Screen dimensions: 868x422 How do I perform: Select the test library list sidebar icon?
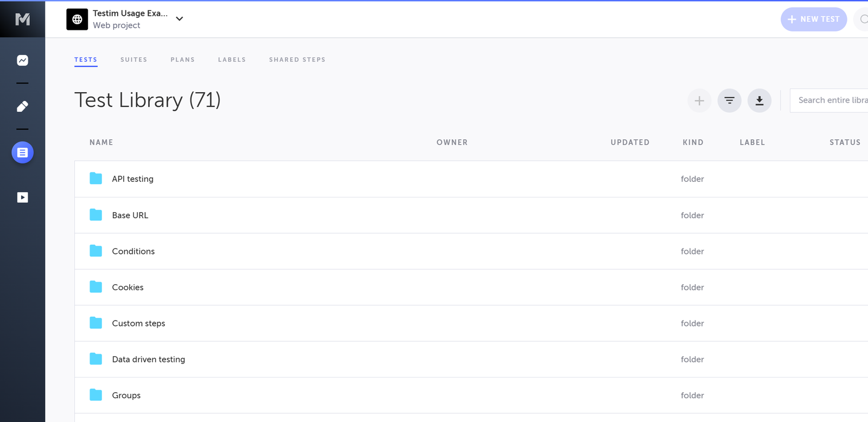(22, 153)
